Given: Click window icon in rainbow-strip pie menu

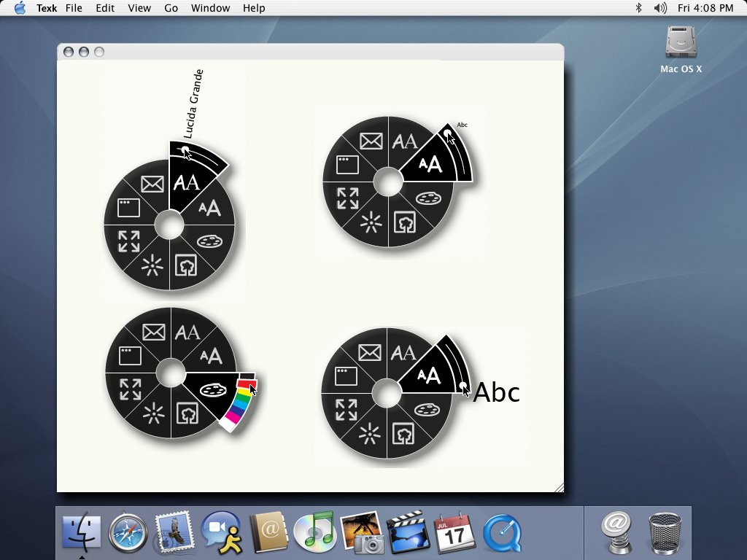Looking at the screenshot, I should point(130,356).
